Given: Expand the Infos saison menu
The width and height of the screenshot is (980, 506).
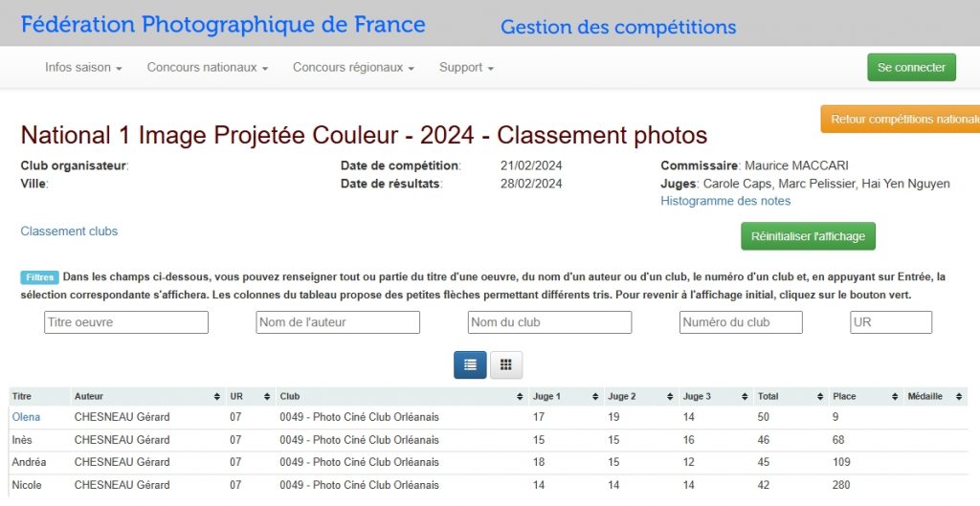Looking at the screenshot, I should (x=83, y=68).
